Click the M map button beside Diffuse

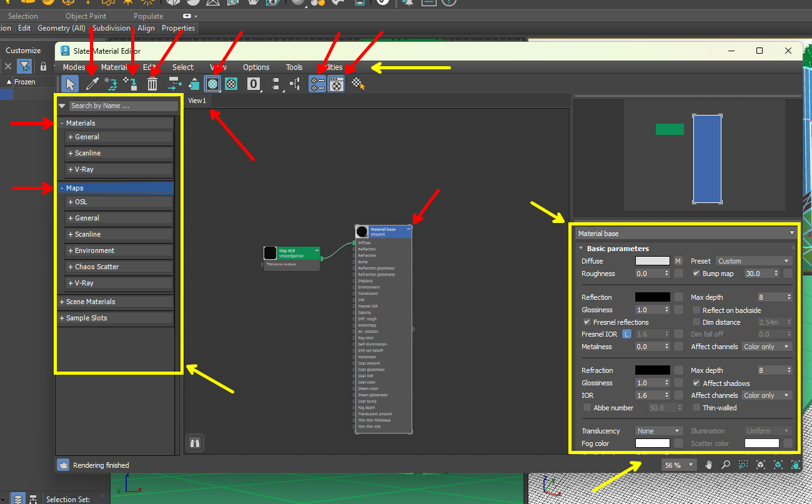678,261
